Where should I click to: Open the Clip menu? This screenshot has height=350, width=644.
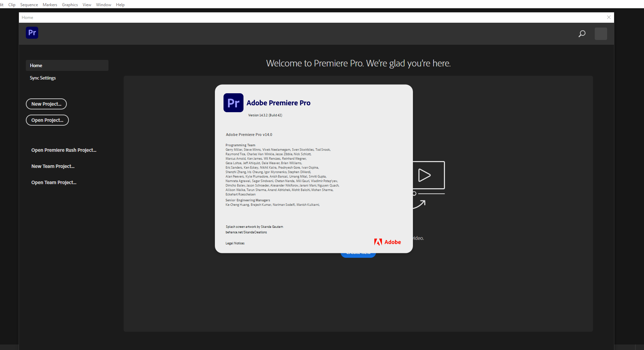[x=12, y=5]
